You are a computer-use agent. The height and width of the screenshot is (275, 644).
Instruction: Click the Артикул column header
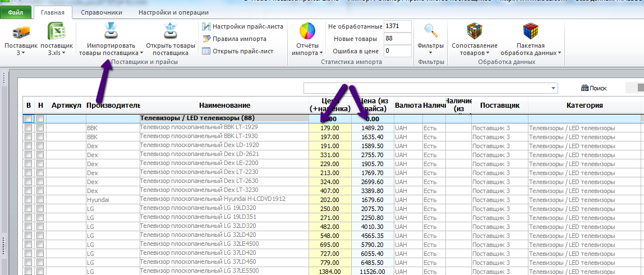66,106
